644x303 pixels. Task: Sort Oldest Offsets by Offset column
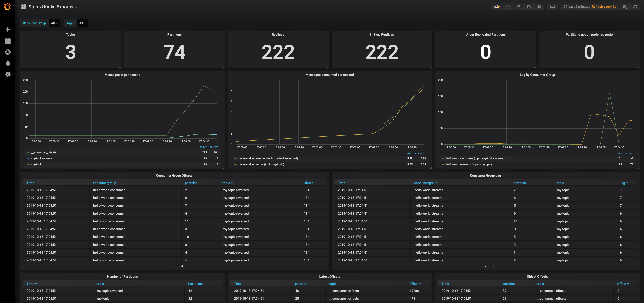pyautogui.click(x=623, y=284)
